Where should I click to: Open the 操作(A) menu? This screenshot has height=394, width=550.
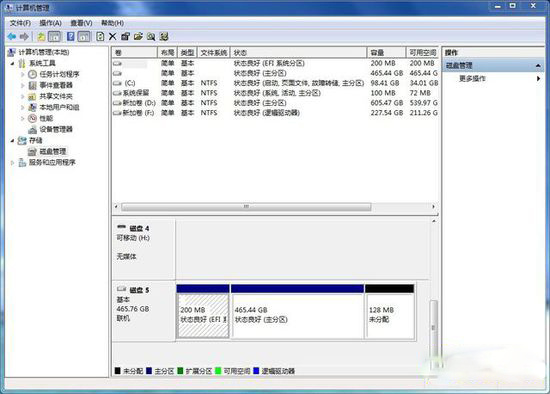click(x=51, y=23)
